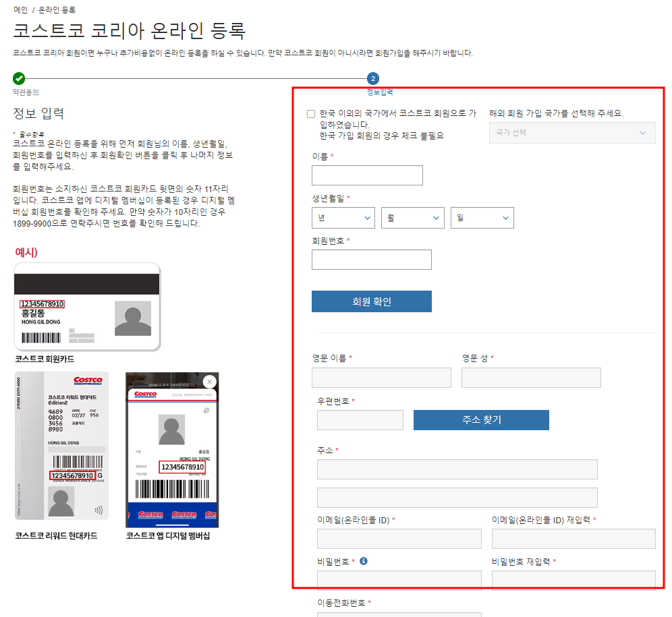Click the green checkmark step one icon
The width and height of the screenshot is (672, 617).
[x=19, y=78]
